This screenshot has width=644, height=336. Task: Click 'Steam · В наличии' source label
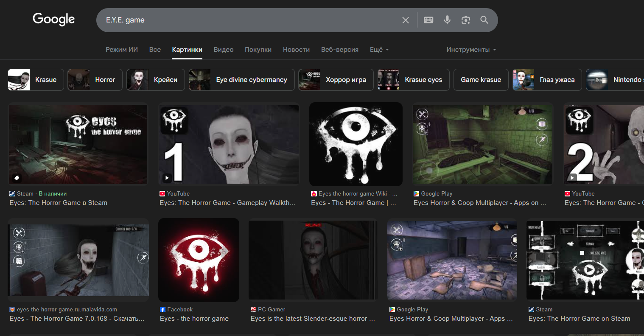[38, 193]
